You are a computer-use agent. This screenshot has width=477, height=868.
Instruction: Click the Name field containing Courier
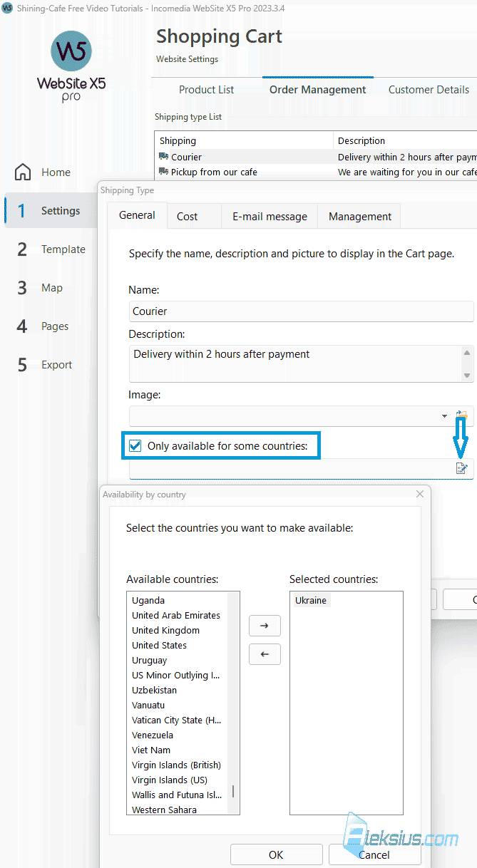301,311
